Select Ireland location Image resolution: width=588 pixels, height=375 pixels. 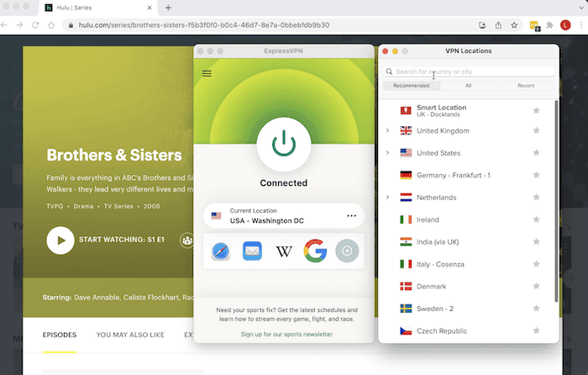click(465, 219)
